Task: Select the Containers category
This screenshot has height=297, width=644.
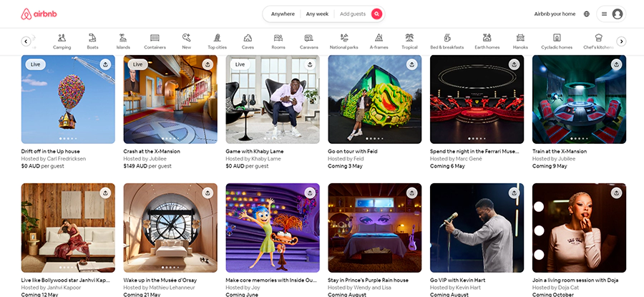Action: (x=155, y=42)
